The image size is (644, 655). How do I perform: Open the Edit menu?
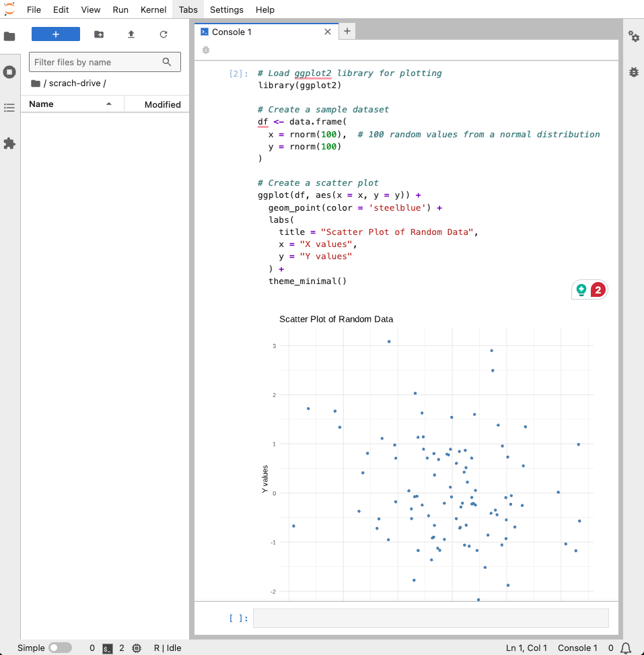(x=61, y=9)
